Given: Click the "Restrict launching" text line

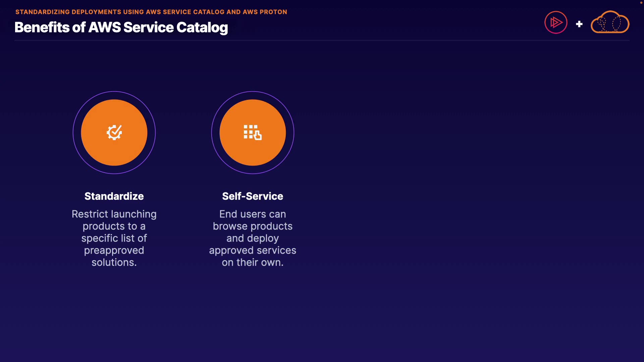Looking at the screenshot, I should tap(114, 214).
